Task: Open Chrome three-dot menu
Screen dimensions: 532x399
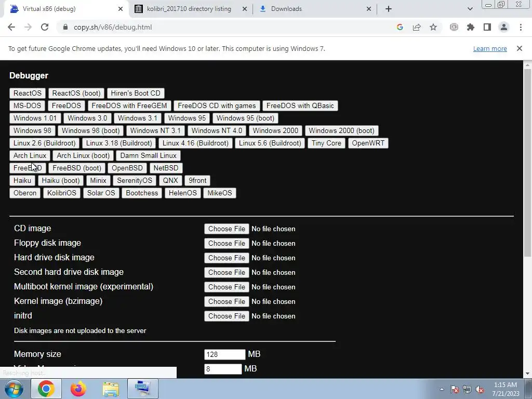Action: tap(521, 27)
